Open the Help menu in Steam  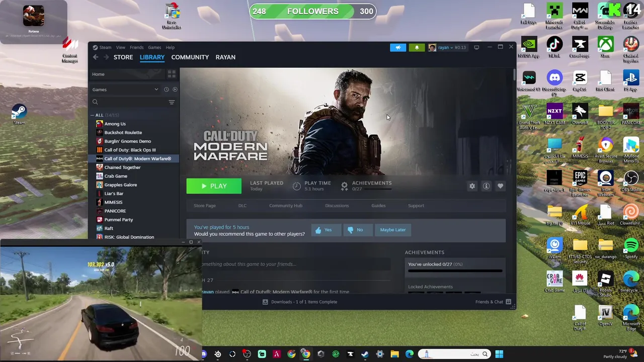click(170, 47)
